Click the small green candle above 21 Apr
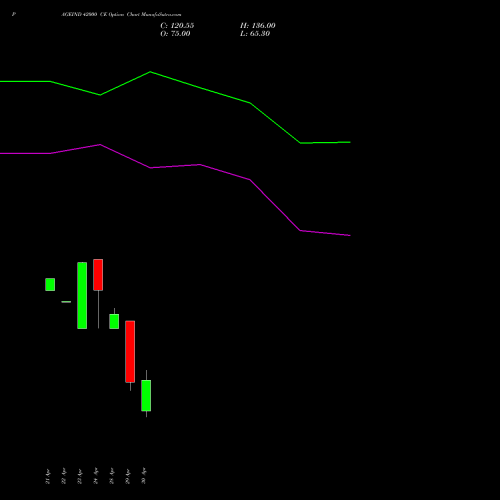The image size is (500, 500). 50,284
